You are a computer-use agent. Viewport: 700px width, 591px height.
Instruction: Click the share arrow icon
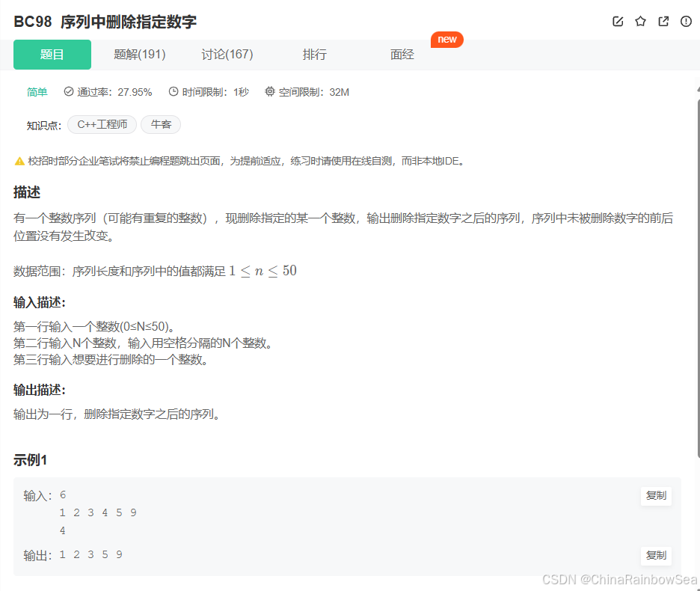pos(663,22)
